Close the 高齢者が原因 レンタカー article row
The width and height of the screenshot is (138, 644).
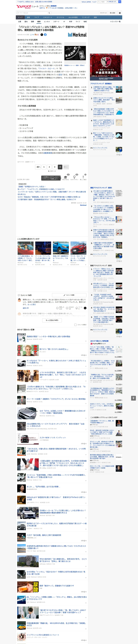point(86,341)
